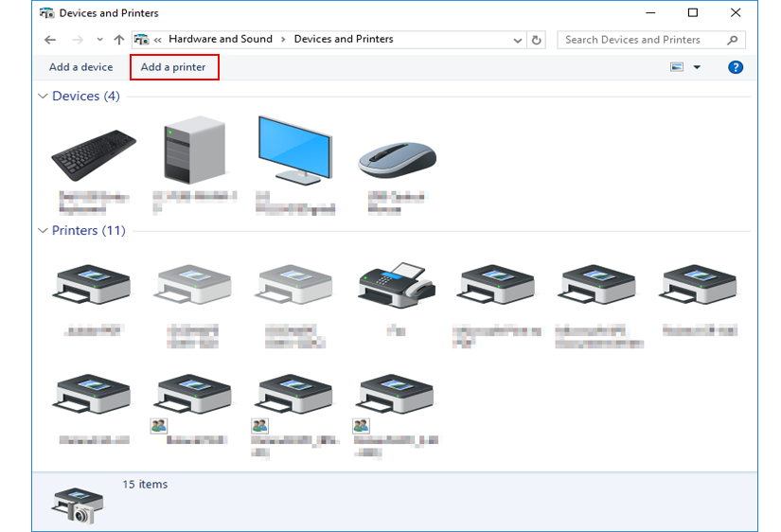Go up one level with up arrow
Screen dimensions: 781x532
[118, 40]
